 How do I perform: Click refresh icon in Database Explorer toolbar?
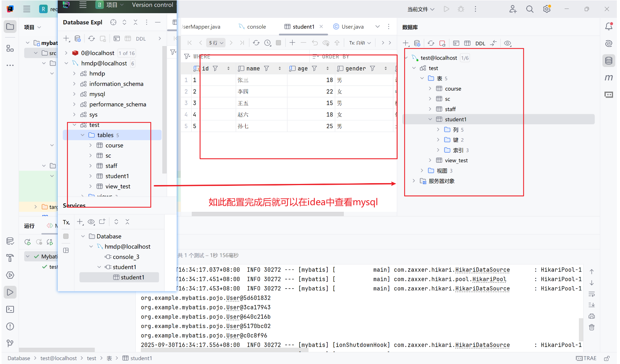click(x=91, y=39)
